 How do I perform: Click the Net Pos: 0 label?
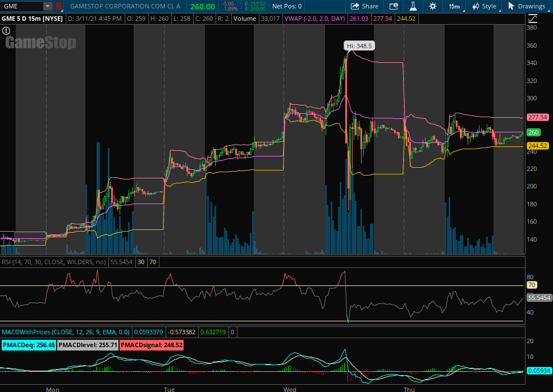click(x=287, y=6)
